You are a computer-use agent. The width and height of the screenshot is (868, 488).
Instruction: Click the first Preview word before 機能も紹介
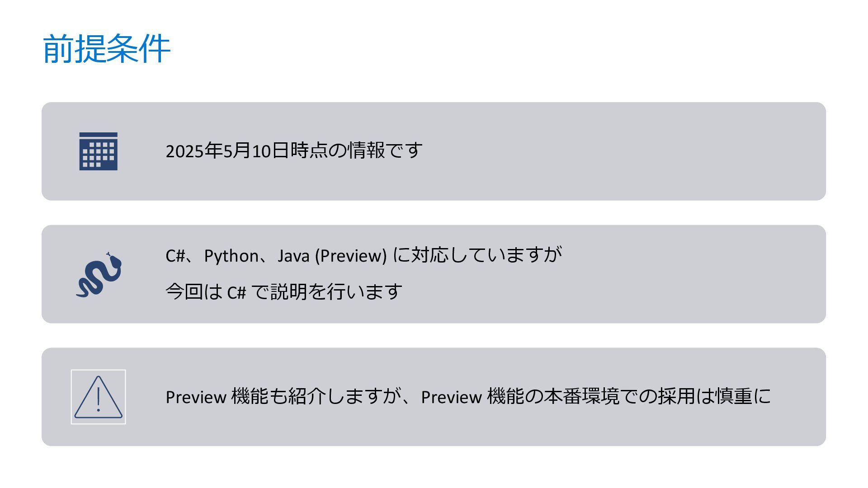pyautogui.click(x=196, y=397)
